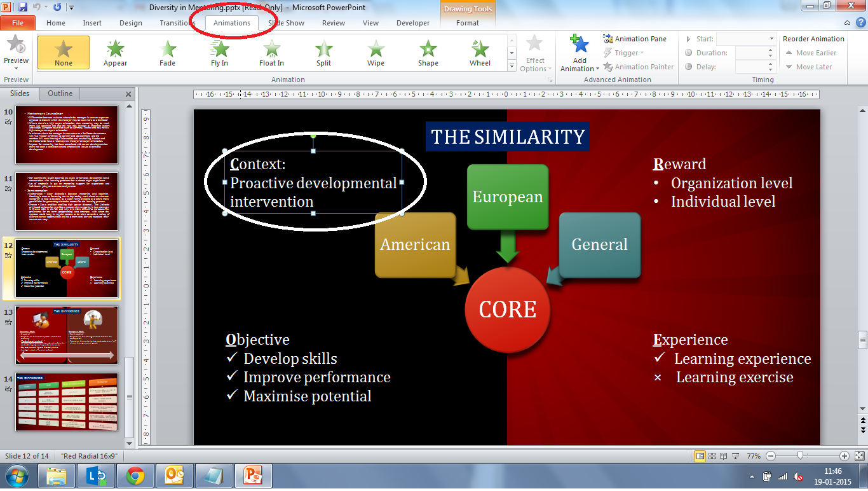The width and height of the screenshot is (868, 491).
Task: Choose the Float In animation
Action: point(271,52)
